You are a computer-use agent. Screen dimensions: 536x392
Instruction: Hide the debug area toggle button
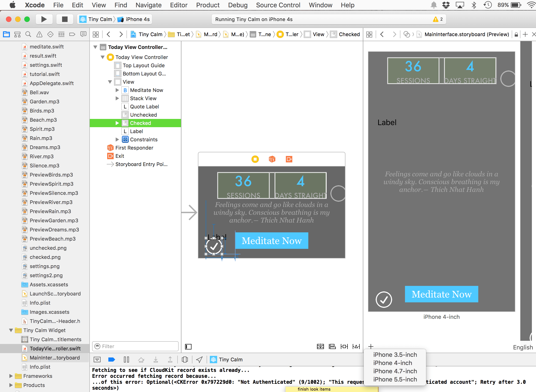pos(97,360)
